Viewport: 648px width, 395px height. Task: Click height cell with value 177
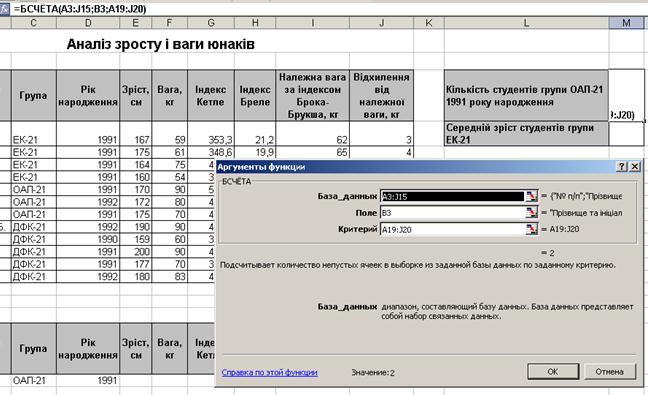click(136, 264)
